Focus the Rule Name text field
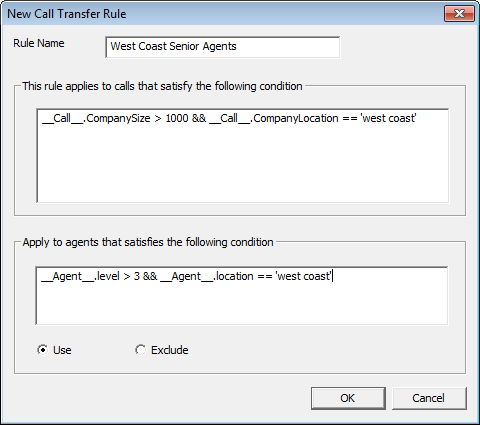Screen dimensions: 480x425 click(x=223, y=47)
